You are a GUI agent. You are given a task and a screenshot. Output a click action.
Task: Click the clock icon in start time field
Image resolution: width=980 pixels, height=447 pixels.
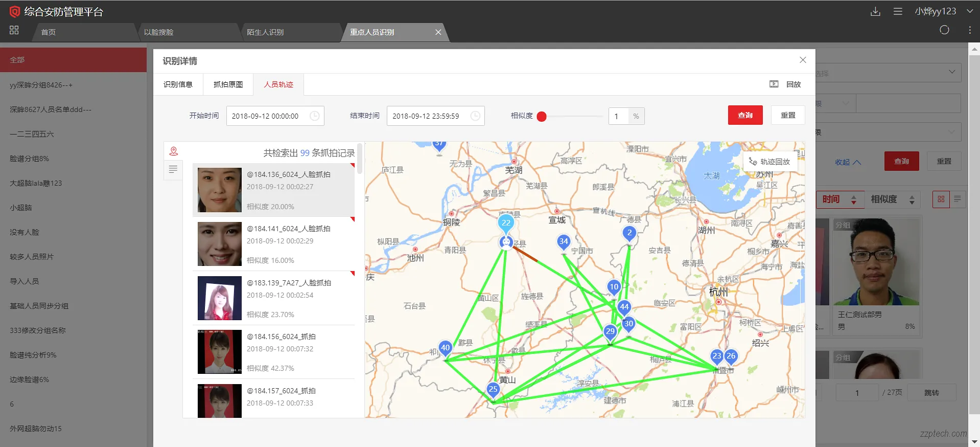coord(315,116)
